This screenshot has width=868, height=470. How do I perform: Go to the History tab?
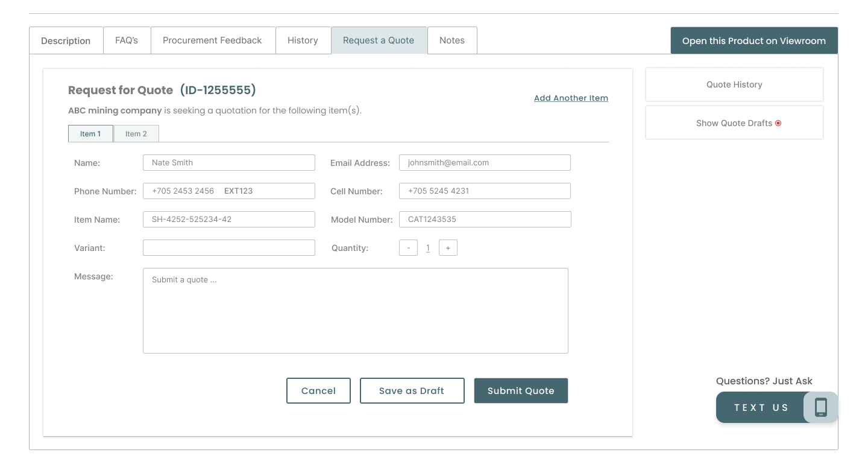(x=303, y=40)
